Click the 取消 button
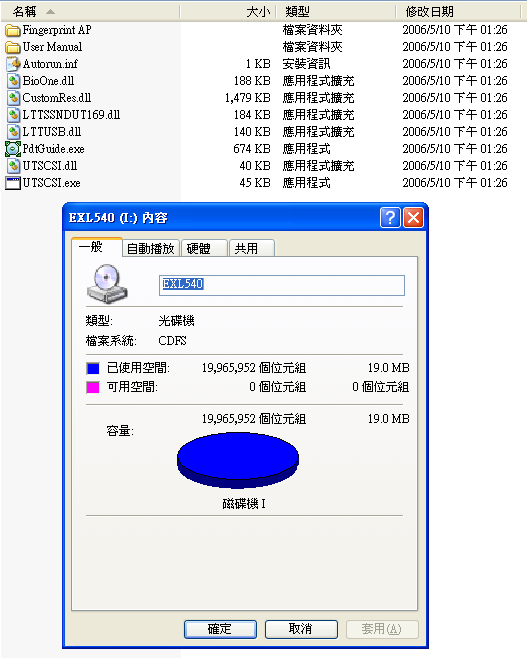 coord(301,629)
